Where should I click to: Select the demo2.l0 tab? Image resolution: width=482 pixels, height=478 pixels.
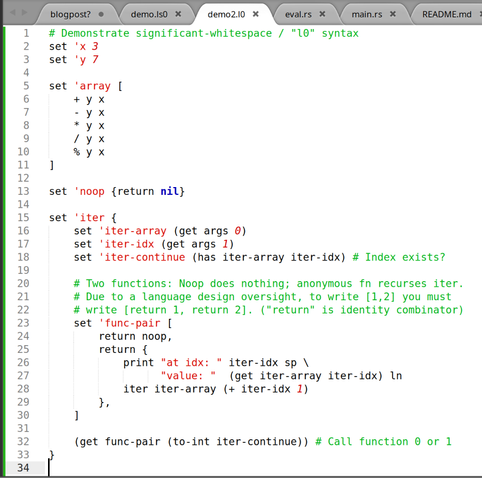tap(226, 14)
